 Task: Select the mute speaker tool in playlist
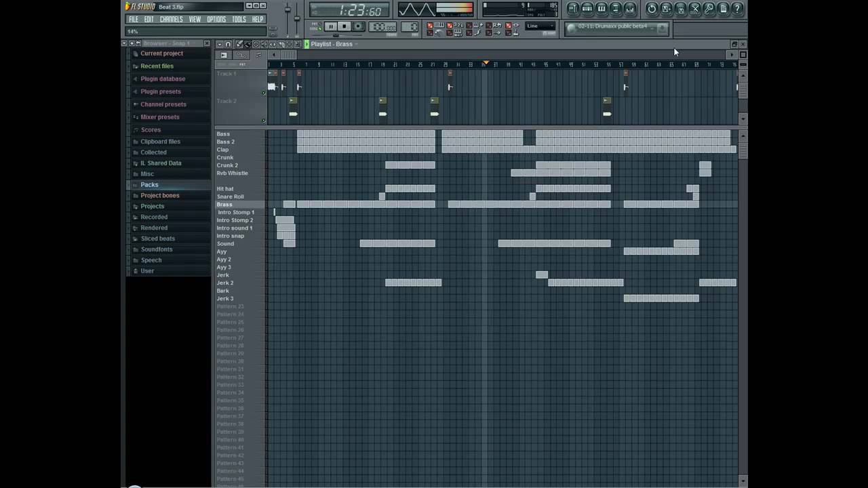264,44
